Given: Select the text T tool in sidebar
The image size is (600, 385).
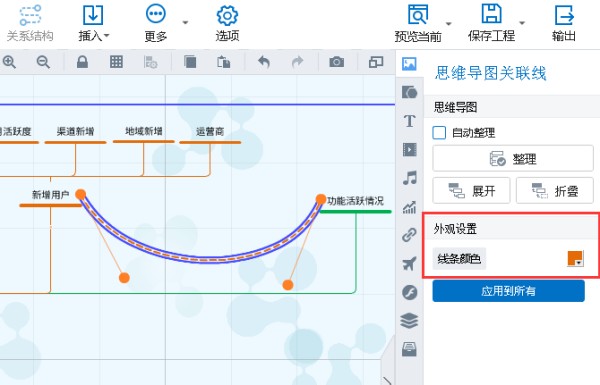Looking at the screenshot, I should tap(409, 121).
